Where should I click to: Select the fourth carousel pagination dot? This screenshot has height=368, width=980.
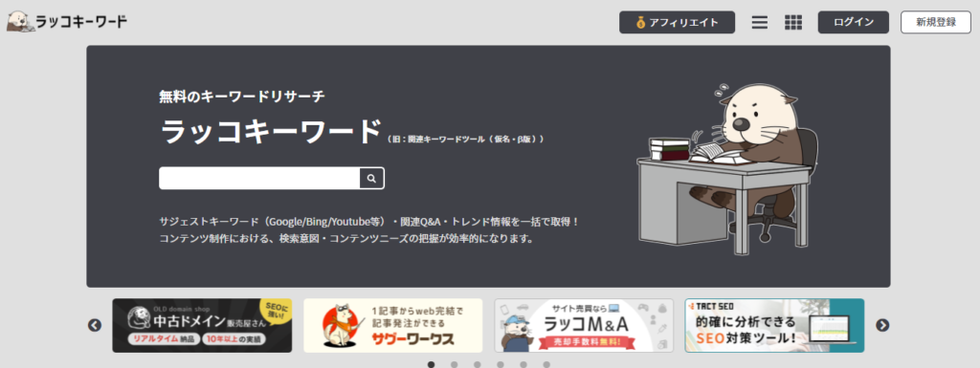point(501,364)
